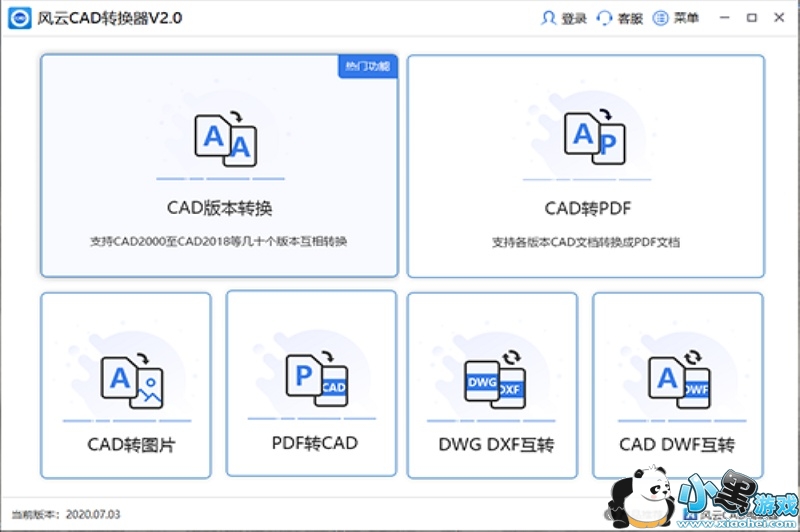Click the 风云CAD转换器V2.0 window title

tap(109, 18)
